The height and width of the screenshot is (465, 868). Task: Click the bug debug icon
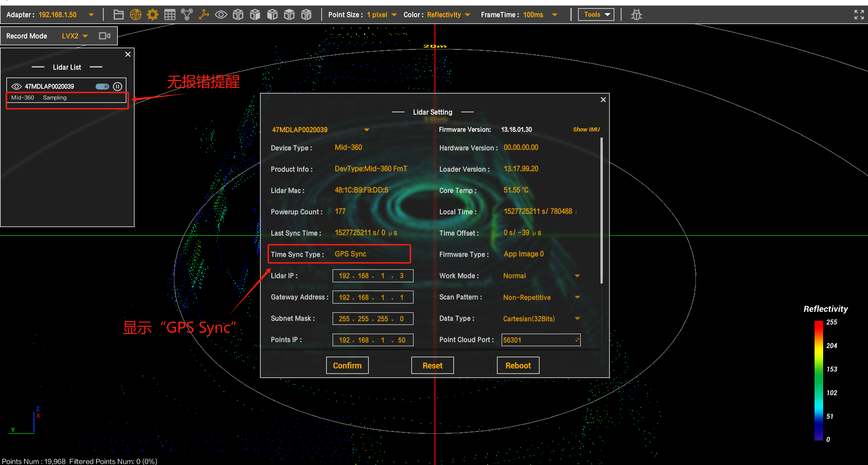tap(637, 15)
